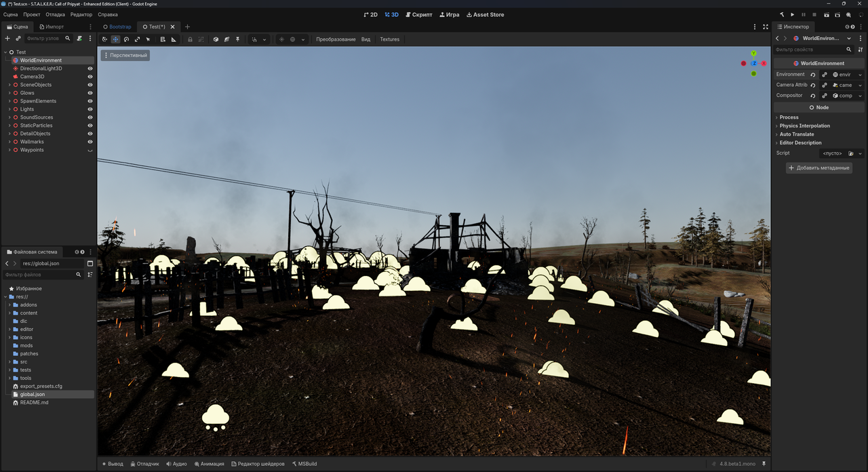Toggle visibility of Wallmarks node
Screen dimensions: 868x472
tap(90, 142)
